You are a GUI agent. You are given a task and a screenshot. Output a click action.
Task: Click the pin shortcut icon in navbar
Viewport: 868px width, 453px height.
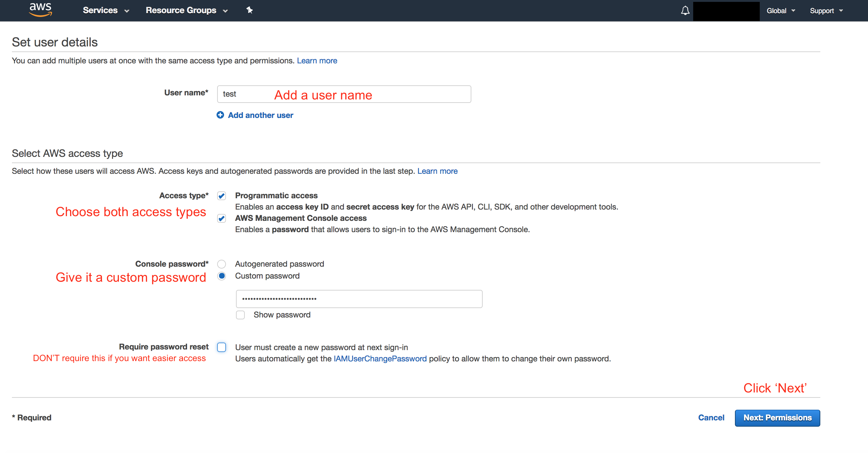(x=249, y=10)
